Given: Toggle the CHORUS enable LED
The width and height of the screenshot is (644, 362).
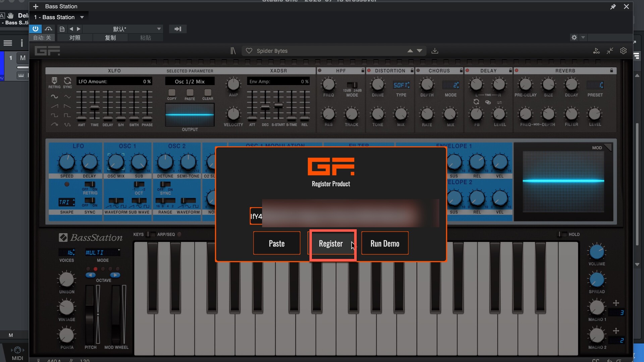Looking at the screenshot, I should pos(418,71).
